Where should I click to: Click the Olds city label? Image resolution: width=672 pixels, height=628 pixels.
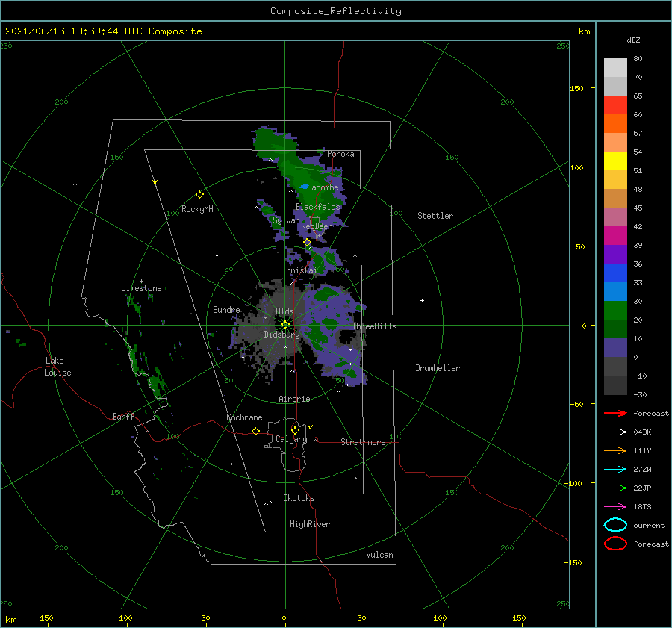click(x=284, y=311)
